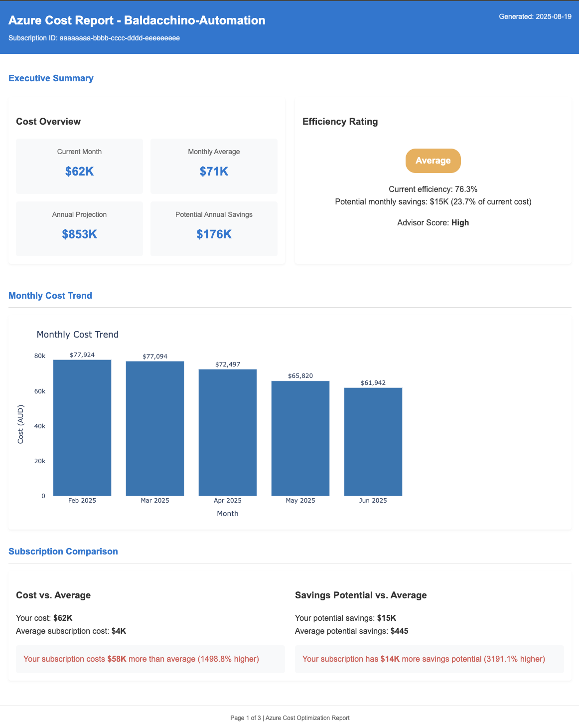579x728 pixels.
Task: Select the Annual Projection card label
Action: (79, 214)
